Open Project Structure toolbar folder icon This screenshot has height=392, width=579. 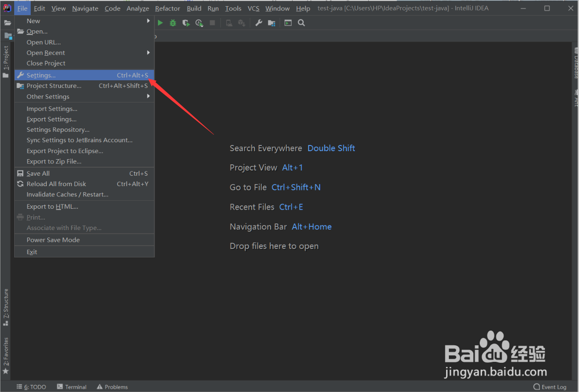click(x=272, y=23)
